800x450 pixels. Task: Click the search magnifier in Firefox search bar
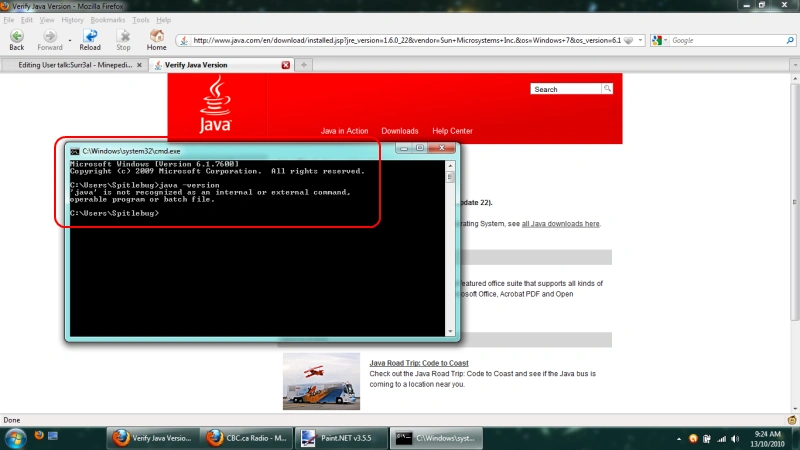[790, 40]
